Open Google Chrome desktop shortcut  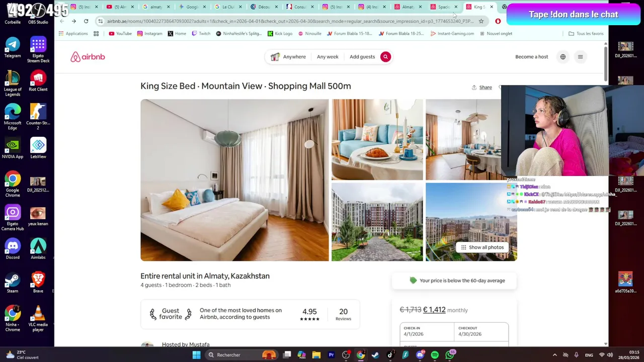click(x=13, y=185)
